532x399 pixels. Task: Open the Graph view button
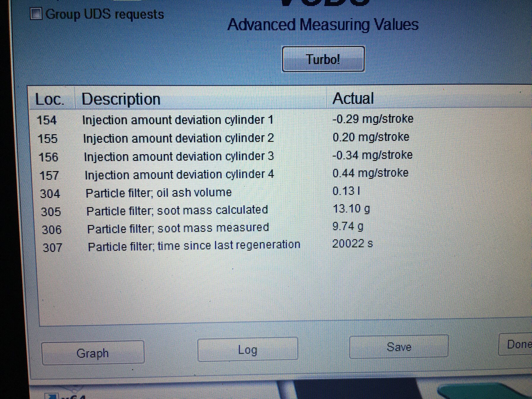(93, 353)
